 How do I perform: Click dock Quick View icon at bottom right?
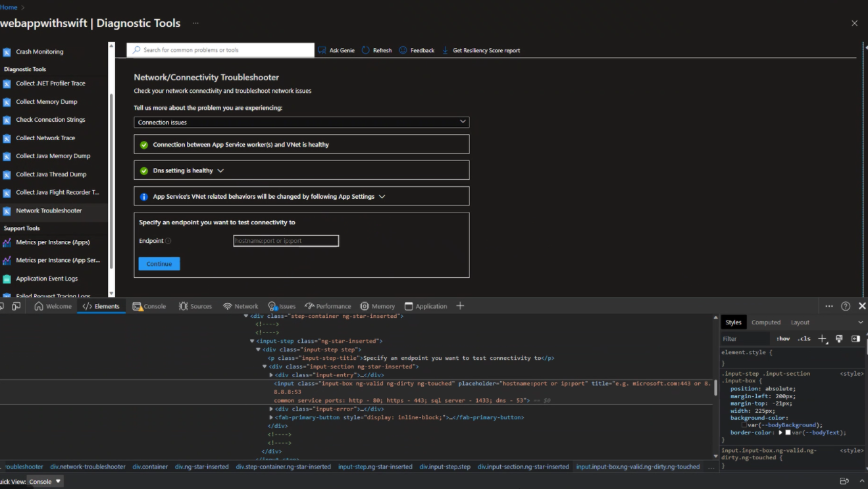[x=844, y=481]
